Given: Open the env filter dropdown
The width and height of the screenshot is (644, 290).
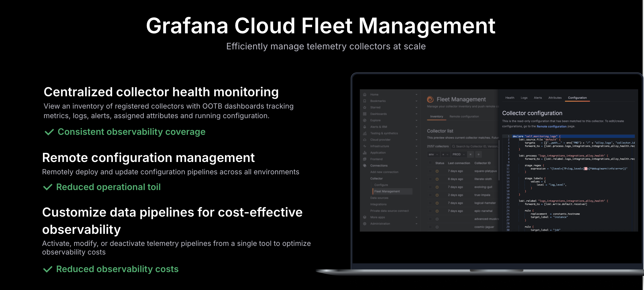Looking at the screenshot, I should [433, 154].
